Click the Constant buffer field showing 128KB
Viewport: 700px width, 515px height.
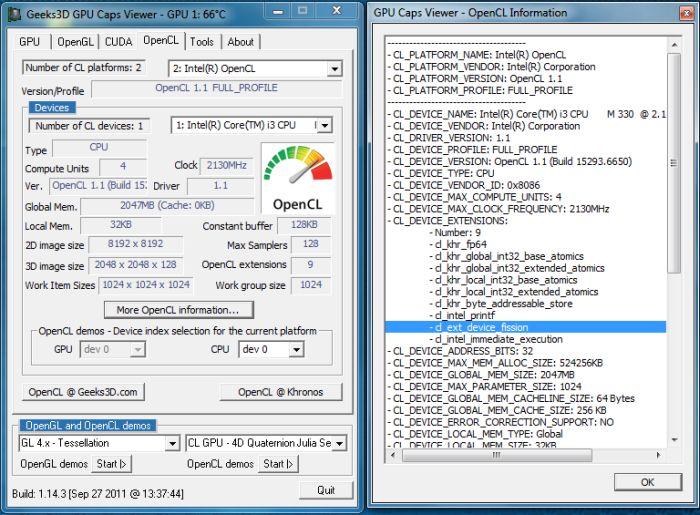[304, 225]
